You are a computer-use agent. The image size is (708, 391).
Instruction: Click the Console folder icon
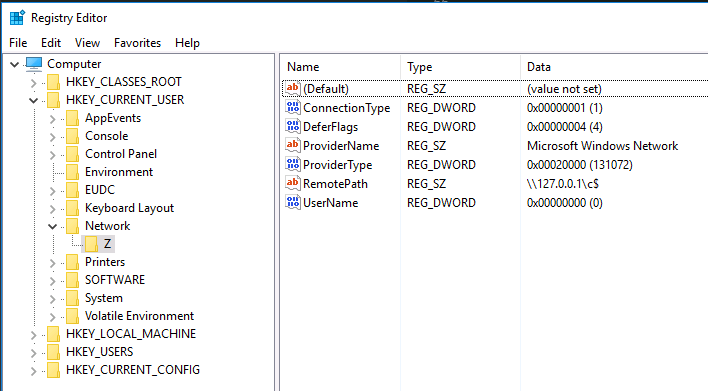tap(72, 136)
